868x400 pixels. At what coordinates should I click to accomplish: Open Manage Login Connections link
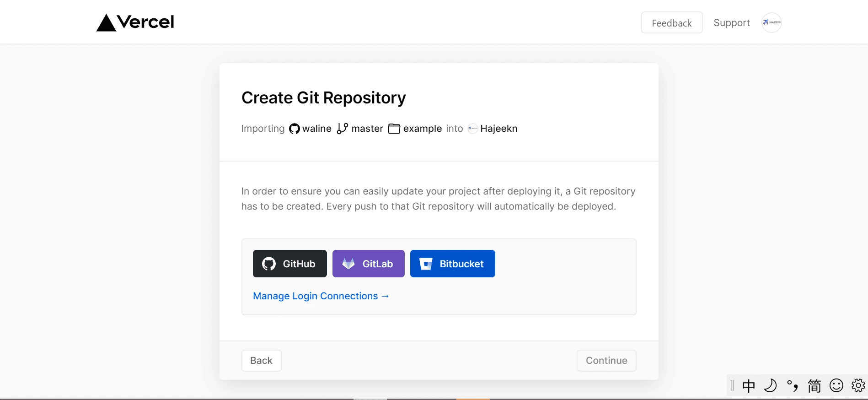tap(321, 296)
